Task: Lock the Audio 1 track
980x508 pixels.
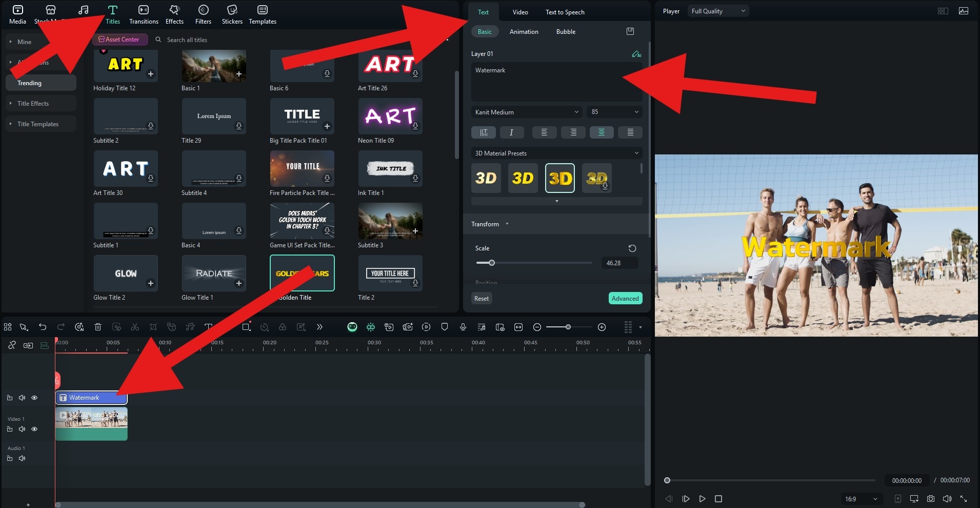Action: coord(10,458)
